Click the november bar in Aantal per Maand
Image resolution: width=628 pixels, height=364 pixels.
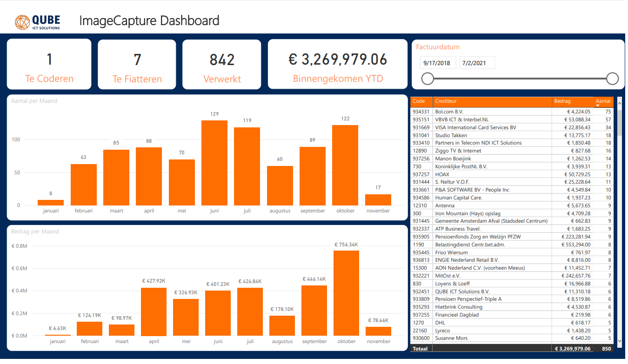coord(378,200)
